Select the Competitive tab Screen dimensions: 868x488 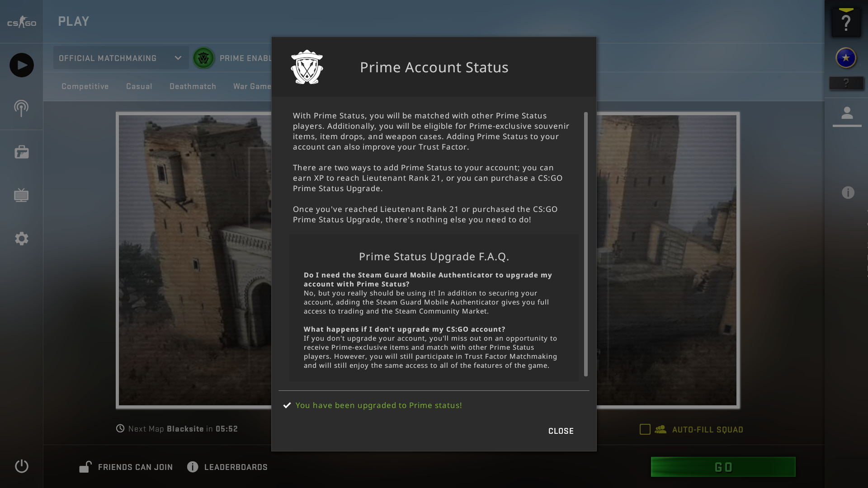85,86
